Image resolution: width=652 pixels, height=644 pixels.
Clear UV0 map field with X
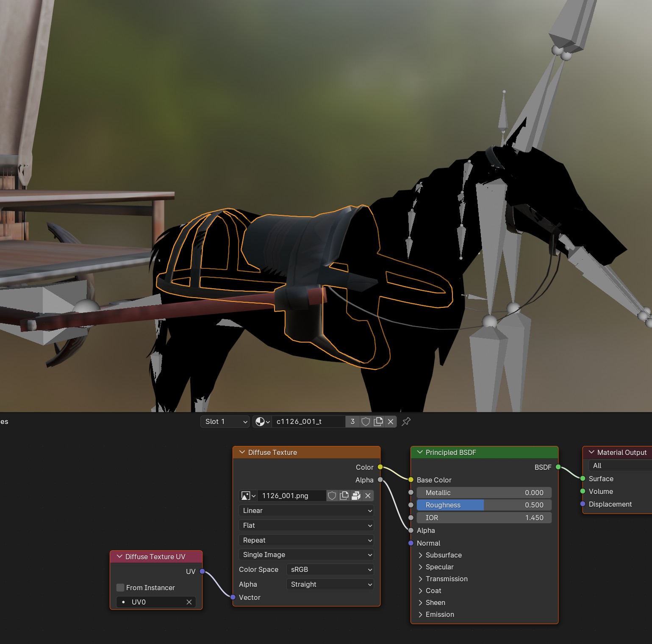pos(189,602)
